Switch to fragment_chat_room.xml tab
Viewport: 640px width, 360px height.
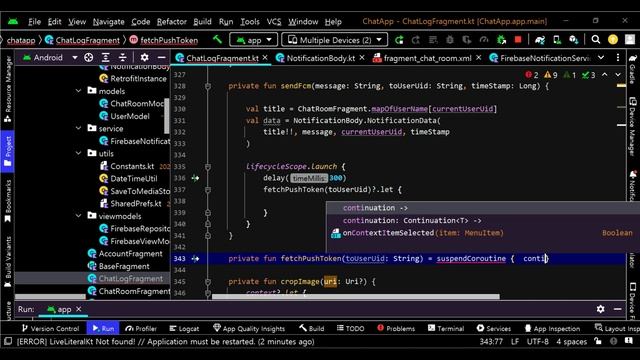pos(427,58)
